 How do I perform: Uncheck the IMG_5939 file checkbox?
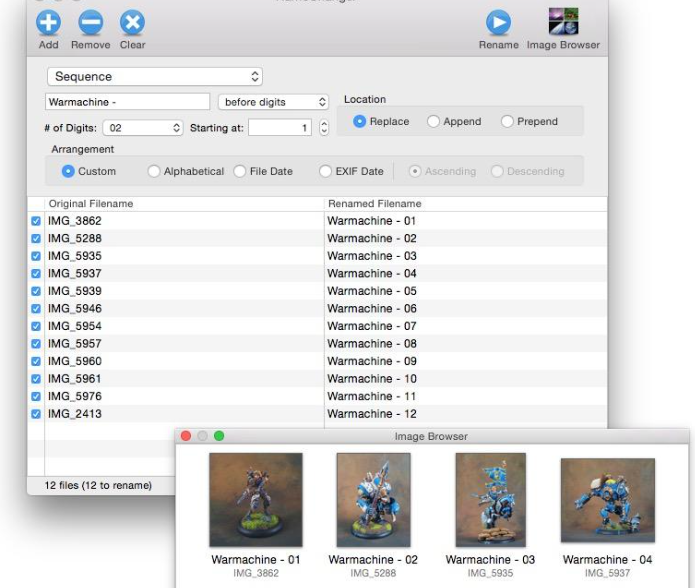click(x=36, y=291)
